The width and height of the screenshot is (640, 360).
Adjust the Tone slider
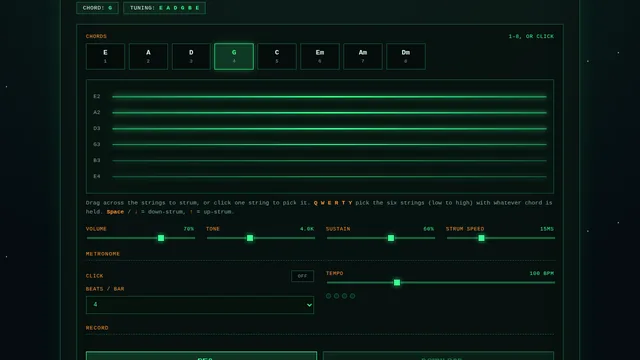point(260,238)
